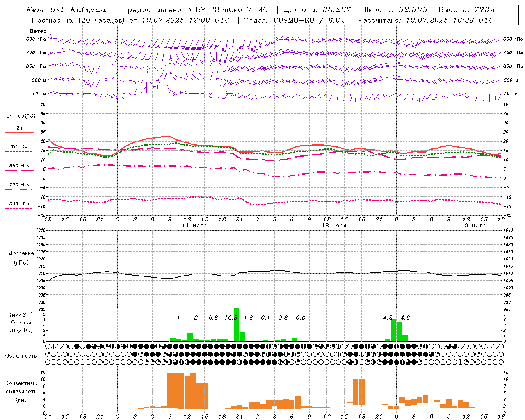Click the solid red 2м legend line
The width and height of the screenshot is (525, 420).
(19, 132)
